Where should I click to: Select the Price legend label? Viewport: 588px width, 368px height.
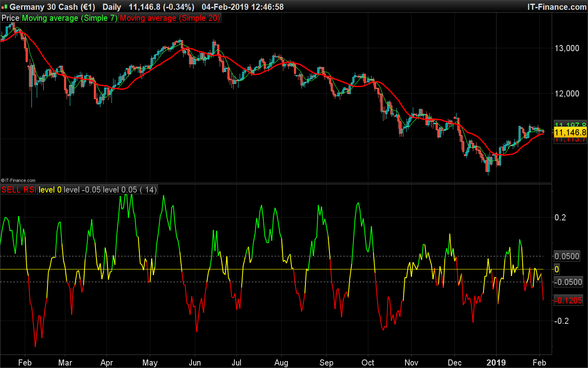tap(11, 18)
